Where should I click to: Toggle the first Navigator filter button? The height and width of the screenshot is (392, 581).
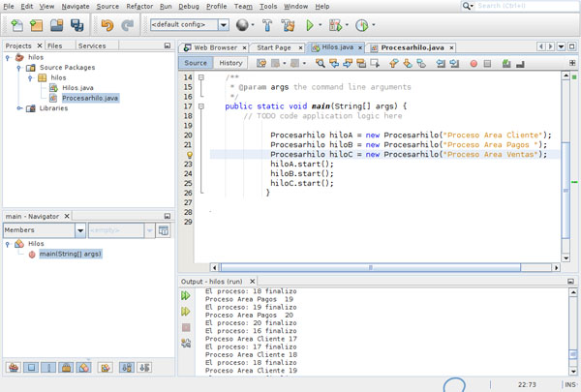point(14,368)
